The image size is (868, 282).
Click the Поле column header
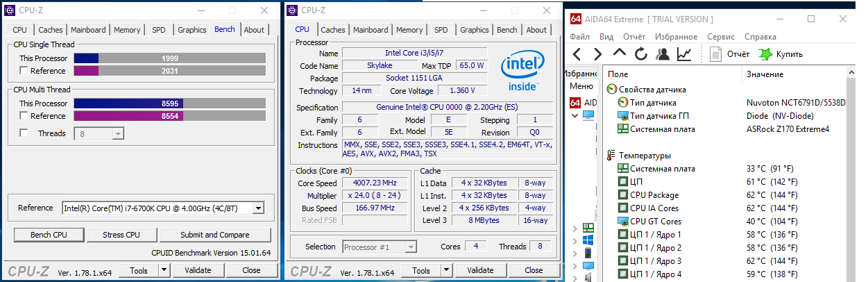coord(618,74)
